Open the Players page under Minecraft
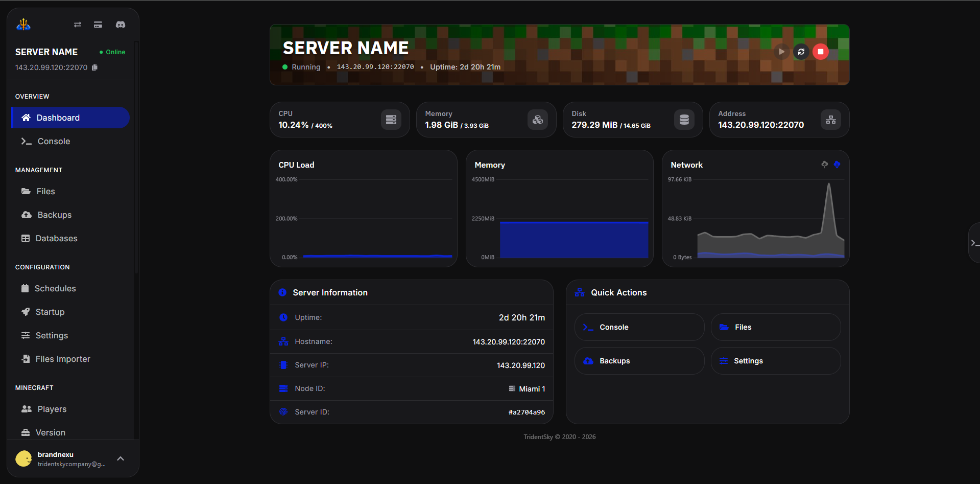The width and height of the screenshot is (980, 484). tap(52, 409)
